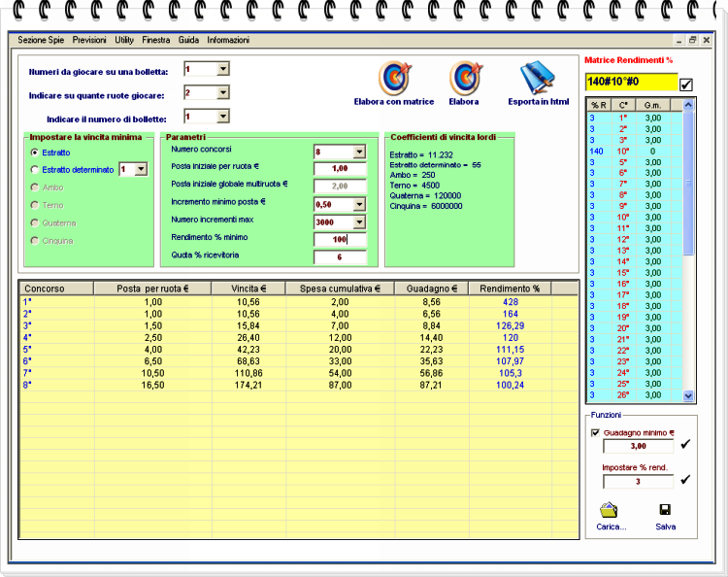Confirm Impostare % rend. with checkmark

(686, 480)
